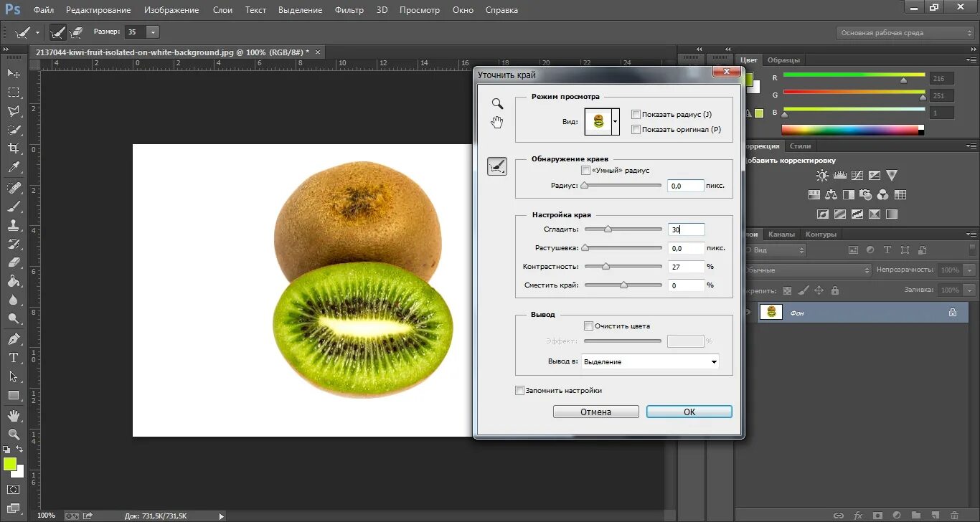Add Levels adjustment histogram icon

pyautogui.click(x=839, y=175)
